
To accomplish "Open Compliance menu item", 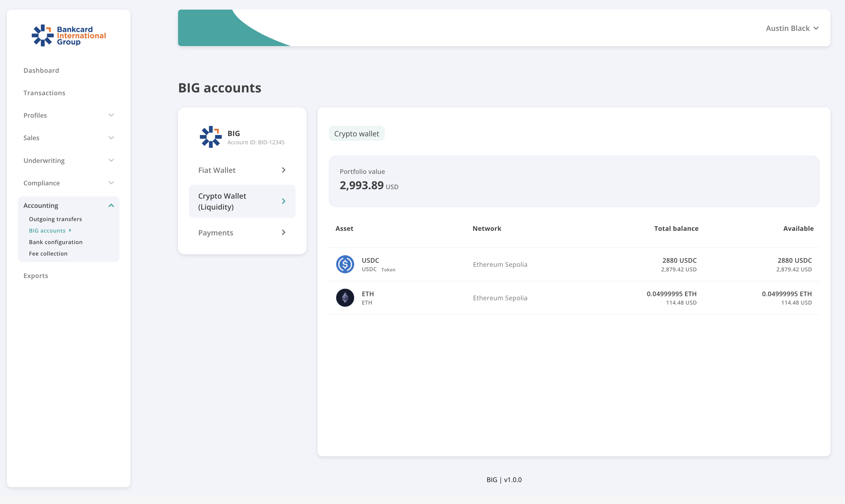I will pyautogui.click(x=41, y=183).
